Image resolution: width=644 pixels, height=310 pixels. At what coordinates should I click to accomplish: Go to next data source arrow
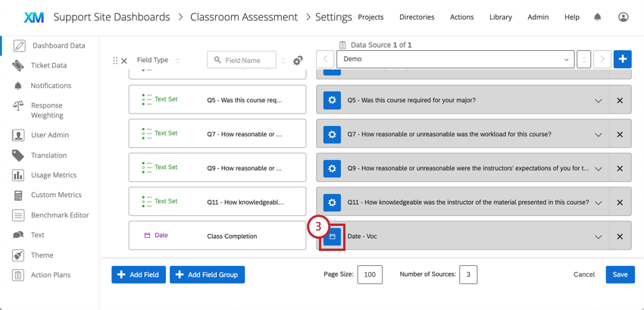[x=602, y=59]
